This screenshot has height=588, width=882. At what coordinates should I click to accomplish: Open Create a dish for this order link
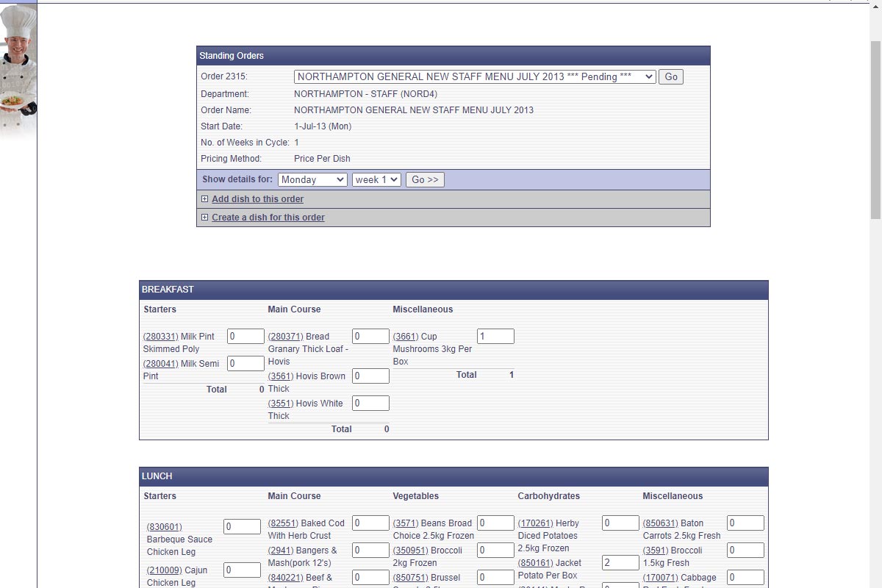pos(268,218)
